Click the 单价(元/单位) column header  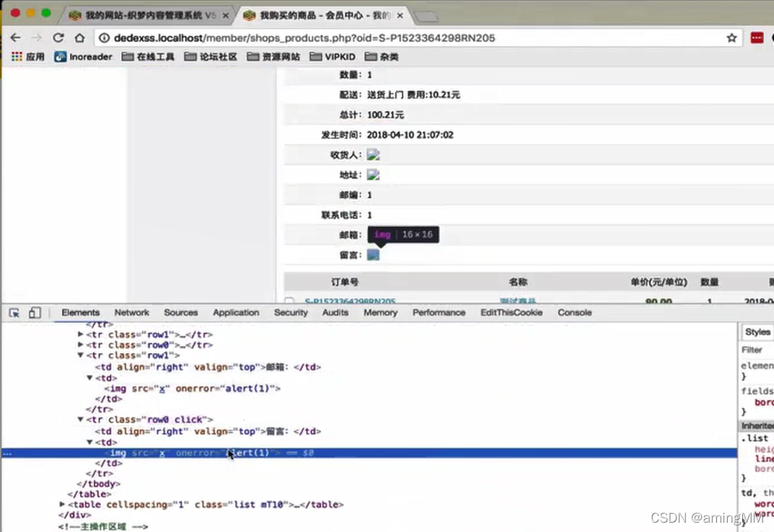pyautogui.click(x=659, y=282)
